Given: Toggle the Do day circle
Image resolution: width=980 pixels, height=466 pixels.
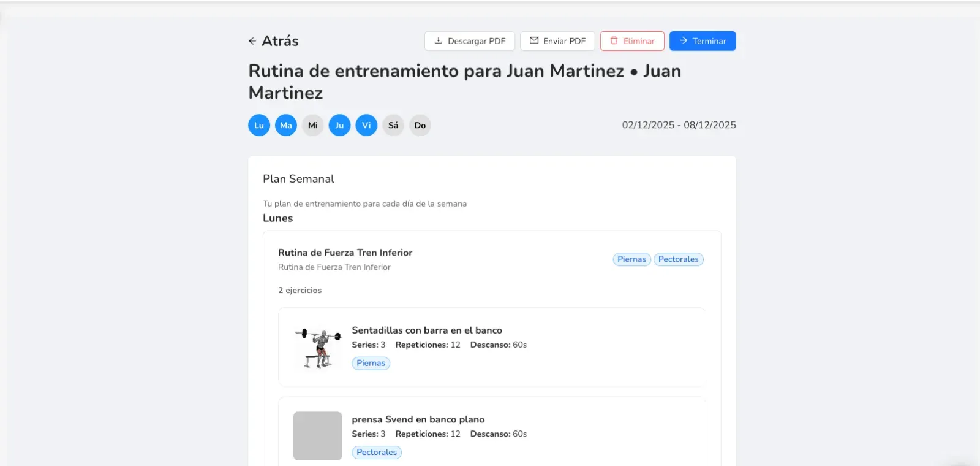Looking at the screenshot, I should pos(420,125).
